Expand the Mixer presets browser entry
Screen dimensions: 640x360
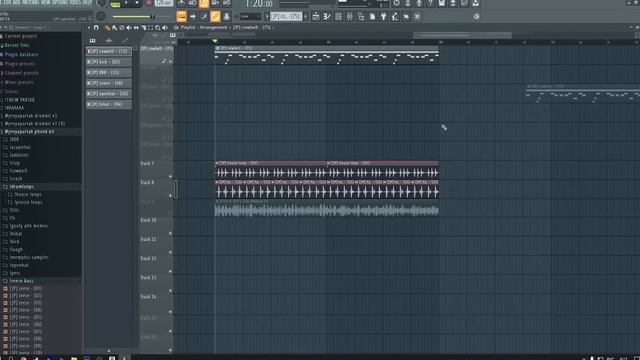18,82
